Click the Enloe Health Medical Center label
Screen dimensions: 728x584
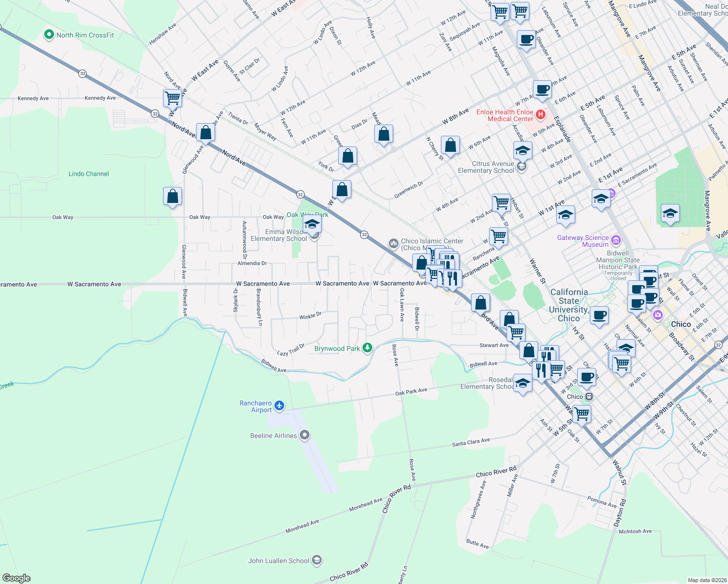[505, 115]
